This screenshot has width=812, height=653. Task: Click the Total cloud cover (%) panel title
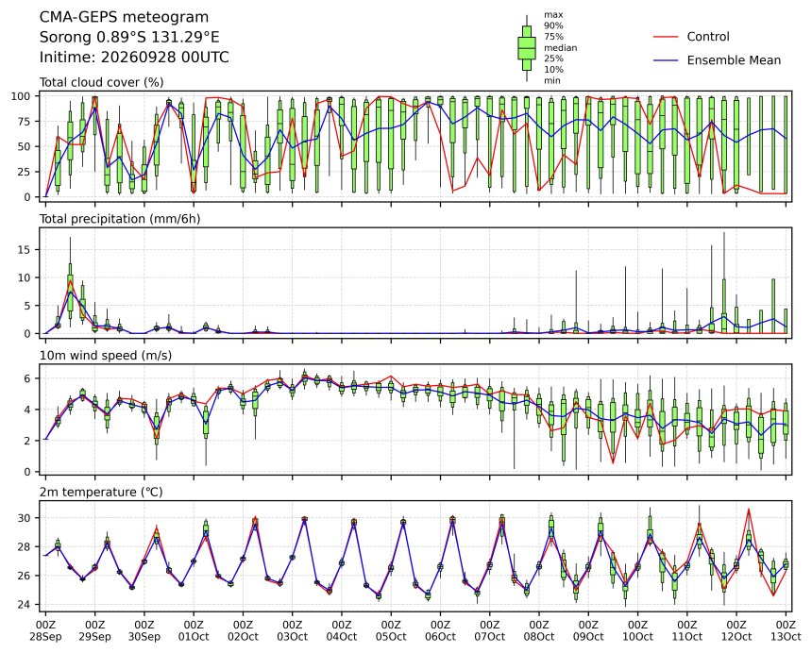pos(102,83)
